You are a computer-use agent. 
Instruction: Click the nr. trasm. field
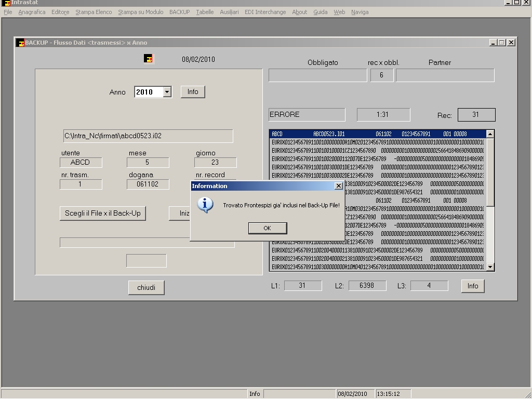81,184
